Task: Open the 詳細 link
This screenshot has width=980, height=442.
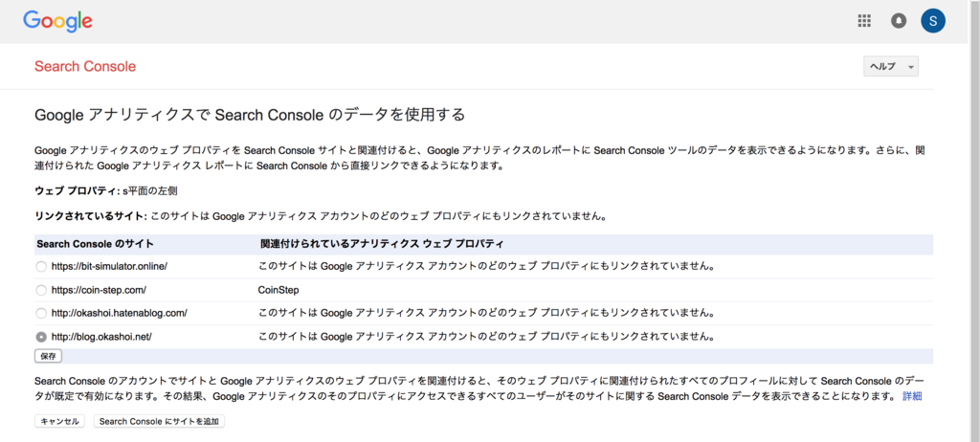Action: pos(912,396)
